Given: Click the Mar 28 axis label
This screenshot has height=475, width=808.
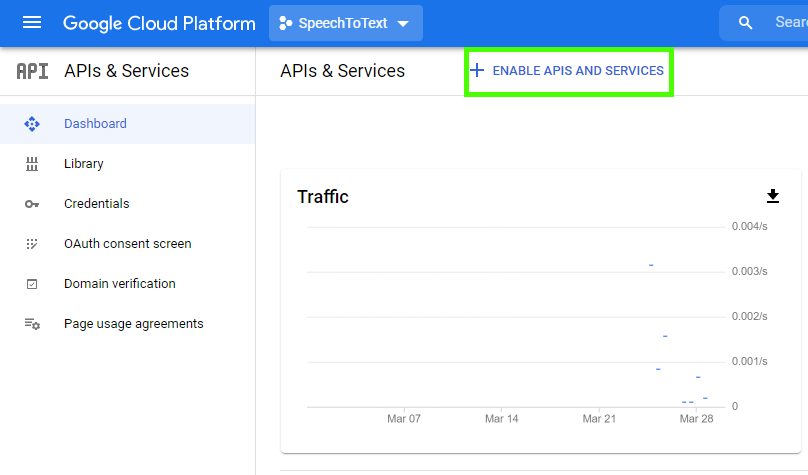Looking at the screenshot, I should point(696,419).
